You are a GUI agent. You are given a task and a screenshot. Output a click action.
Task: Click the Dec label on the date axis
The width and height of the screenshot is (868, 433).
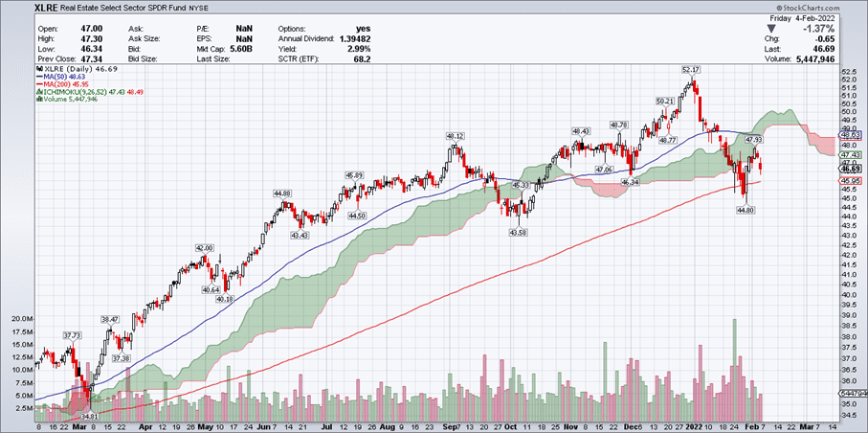tap(632, 427)
